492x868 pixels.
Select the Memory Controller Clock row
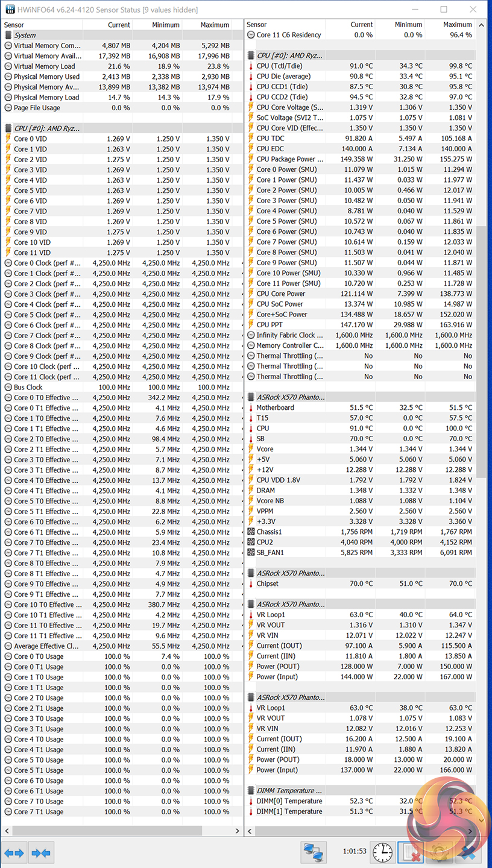coord(360,345)
